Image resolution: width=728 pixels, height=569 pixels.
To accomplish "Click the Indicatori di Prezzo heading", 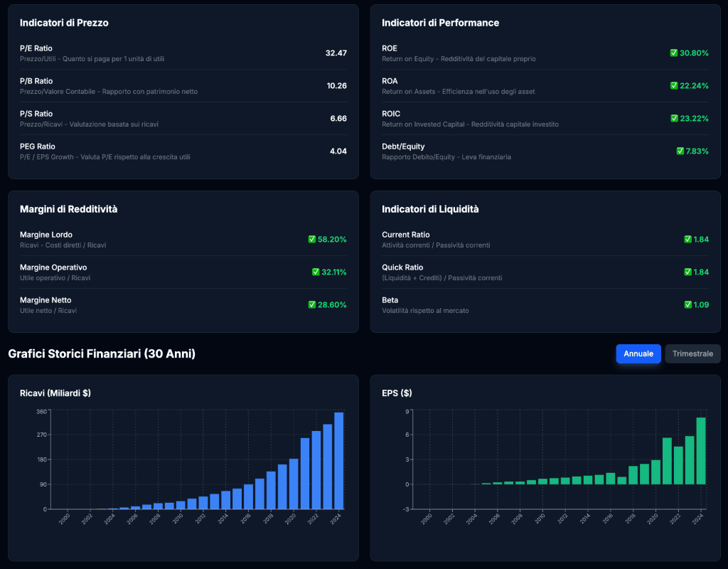I will pos(64,23).
